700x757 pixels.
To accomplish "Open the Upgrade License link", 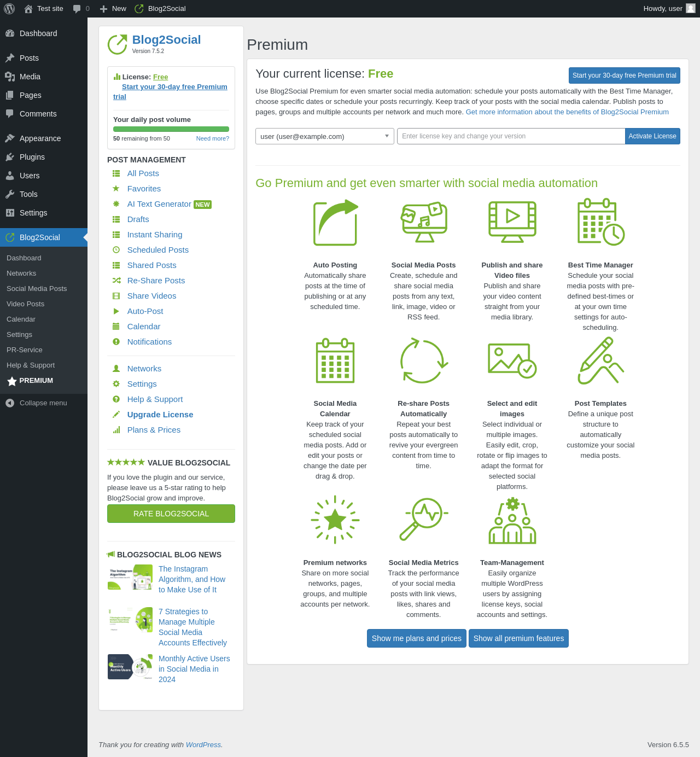I will 160,415.
